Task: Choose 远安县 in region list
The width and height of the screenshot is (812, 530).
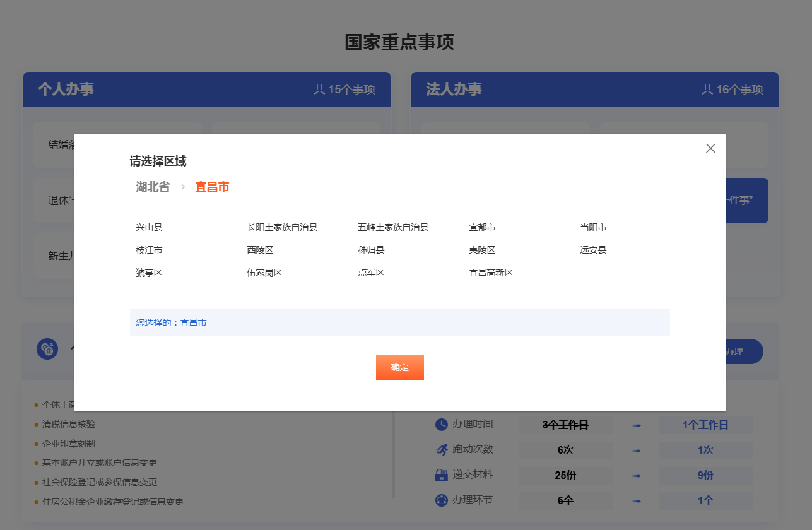Action: tap(593, 250)
